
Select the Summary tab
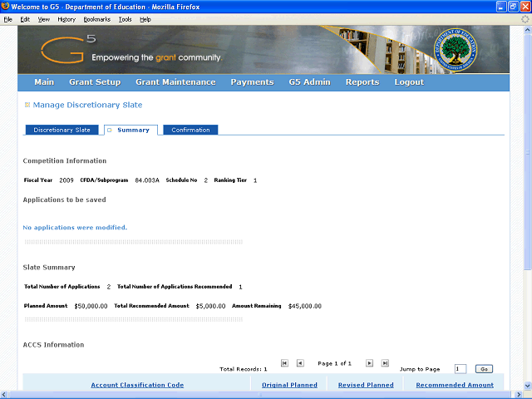[131, 130]
